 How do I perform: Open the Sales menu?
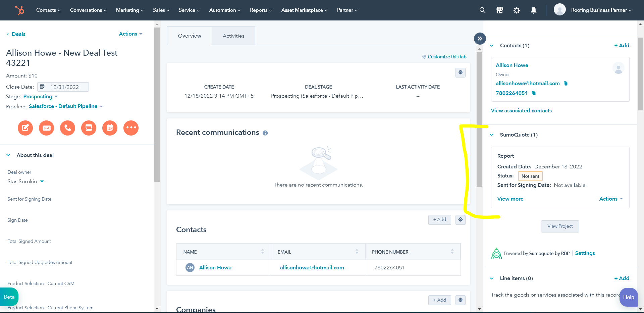161,10
